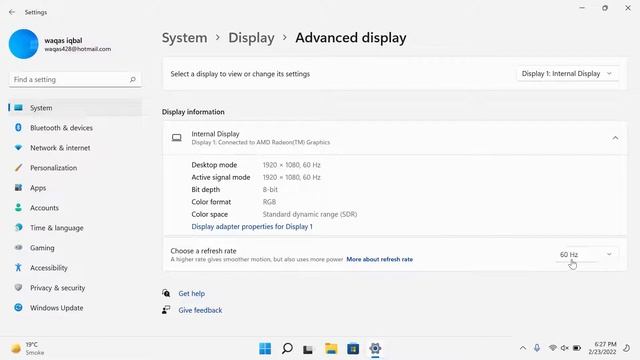Image resolution: width=640 pixels, height=360 pixels.
Task: Click the Accessibility figure icon
Action: [18, 267]
